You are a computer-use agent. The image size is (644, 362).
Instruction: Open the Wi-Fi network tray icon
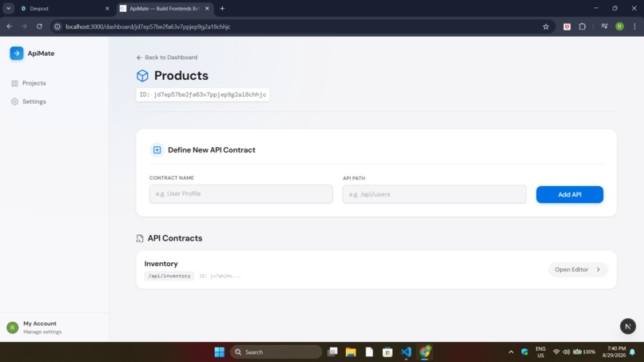[x=556, y=352]
